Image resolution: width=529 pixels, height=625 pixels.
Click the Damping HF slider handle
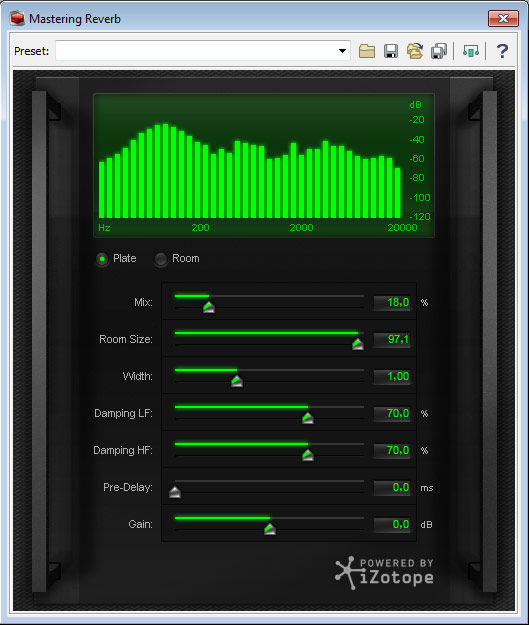pyautogui.click(x=308, y=455)
